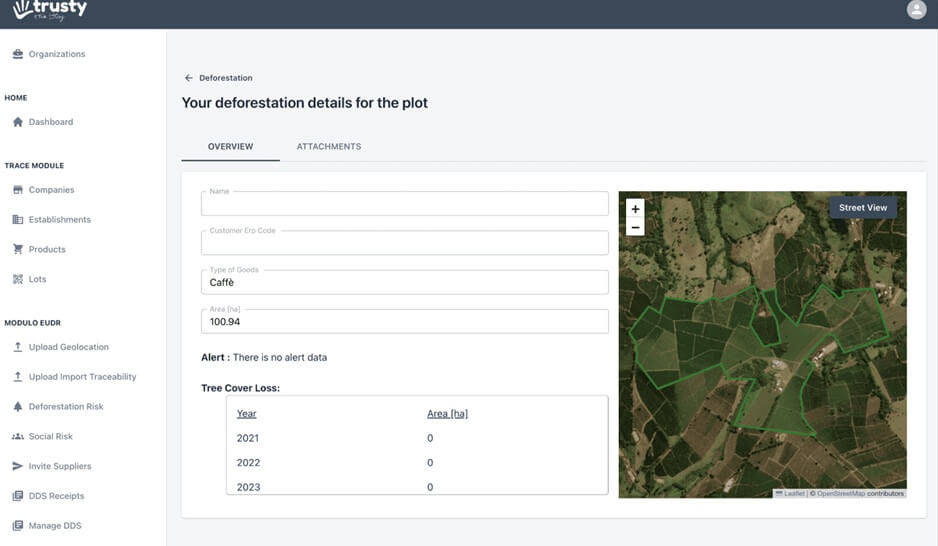This screenshot has height=546, width=938.
Task: Switch map to Street View
Action: coord(862,208)
